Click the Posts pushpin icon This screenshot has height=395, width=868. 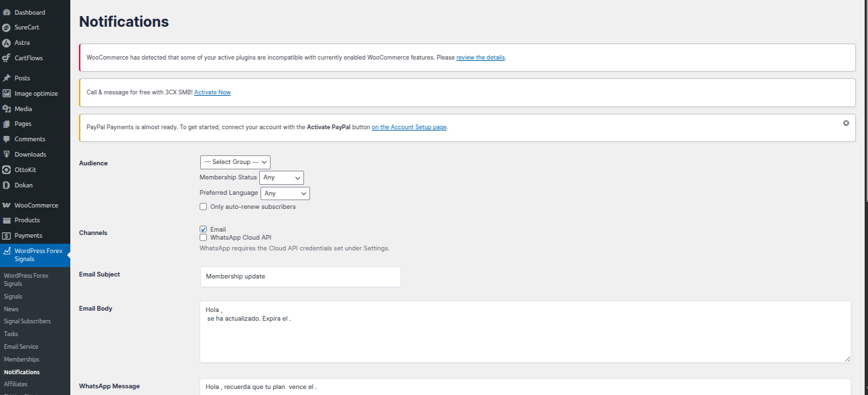tap(7, 78)
